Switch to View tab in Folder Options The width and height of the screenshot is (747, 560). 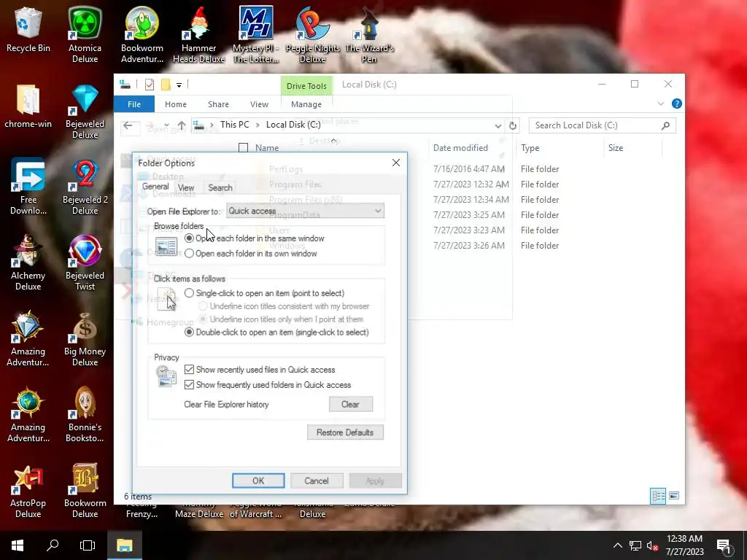[186, 187]
